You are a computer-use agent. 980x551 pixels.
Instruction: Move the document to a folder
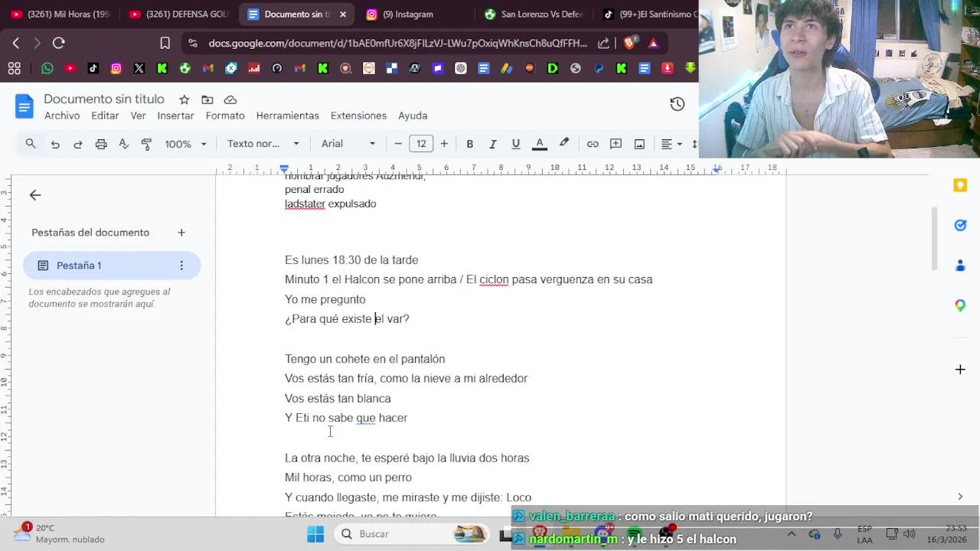(x=207, y=99)
